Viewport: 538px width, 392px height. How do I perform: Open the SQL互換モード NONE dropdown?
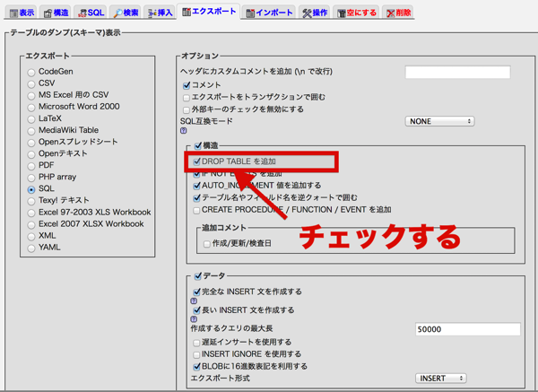(x=440, y=121)
